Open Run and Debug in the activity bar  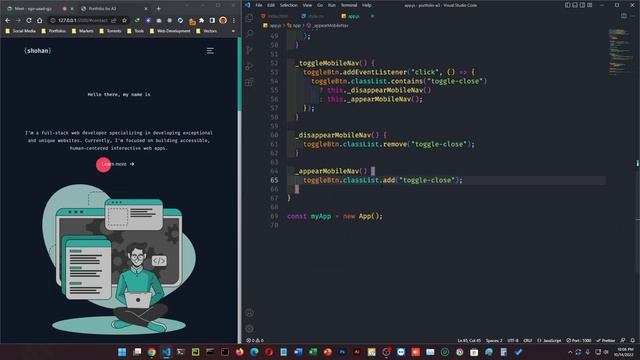[x=249, y=66]
